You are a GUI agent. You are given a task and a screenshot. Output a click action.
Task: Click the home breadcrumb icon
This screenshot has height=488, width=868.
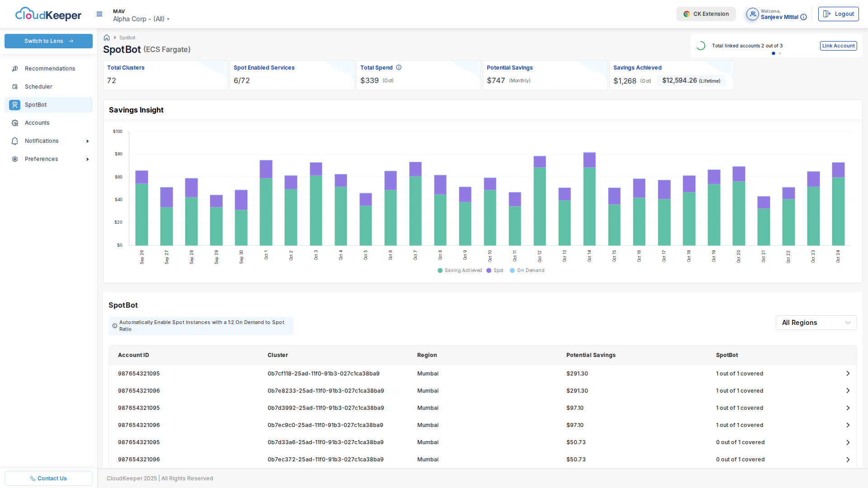(107, 38)
